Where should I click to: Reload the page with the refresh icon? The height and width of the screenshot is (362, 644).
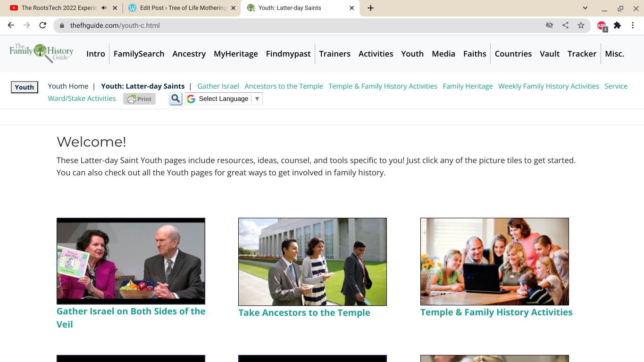click(x=42, y=25)
